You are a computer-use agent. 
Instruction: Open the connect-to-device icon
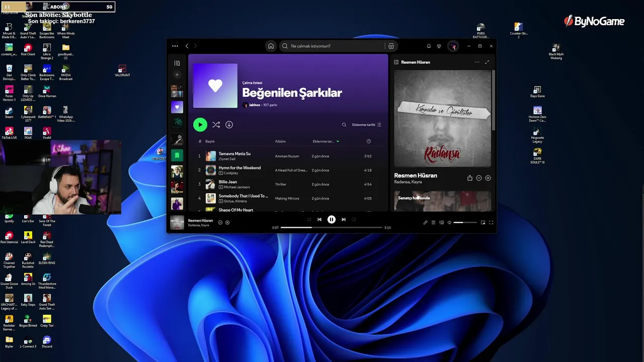point(441,222)
